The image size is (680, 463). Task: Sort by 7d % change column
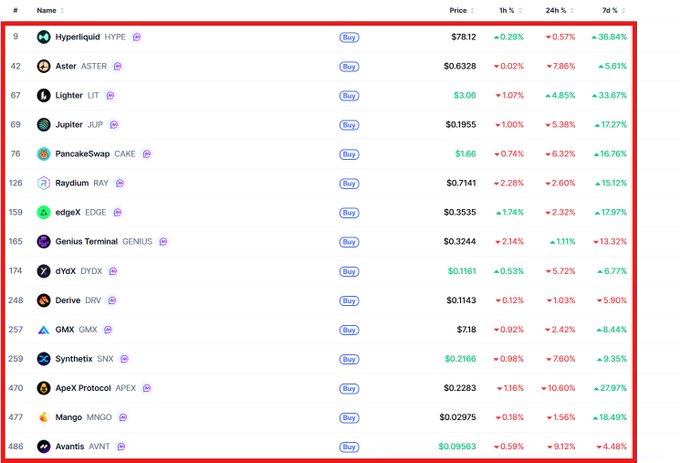pyautogui.click(x=613, y=10)
